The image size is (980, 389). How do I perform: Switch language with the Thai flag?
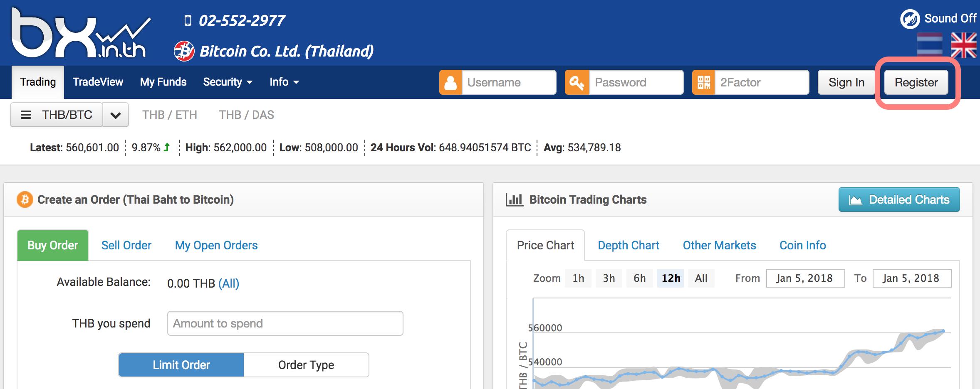pyautogui.click(x=929, y=45)
